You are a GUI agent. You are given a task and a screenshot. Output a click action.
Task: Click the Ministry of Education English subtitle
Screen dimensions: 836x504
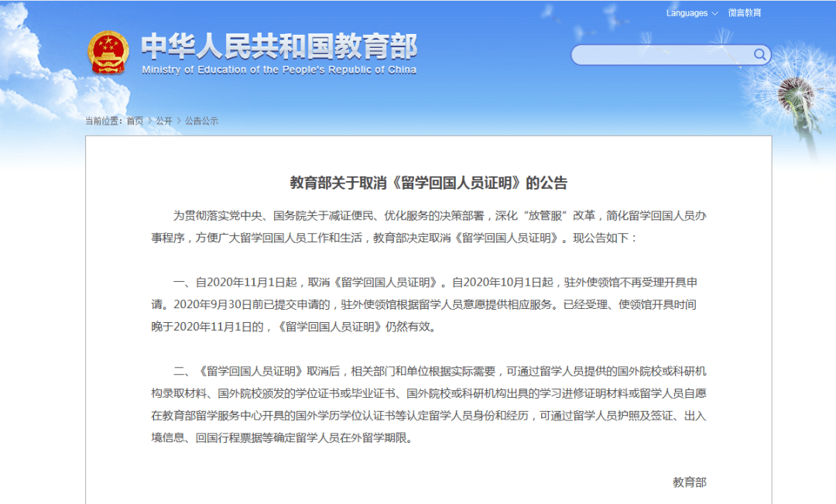click(x=279, y=70)
